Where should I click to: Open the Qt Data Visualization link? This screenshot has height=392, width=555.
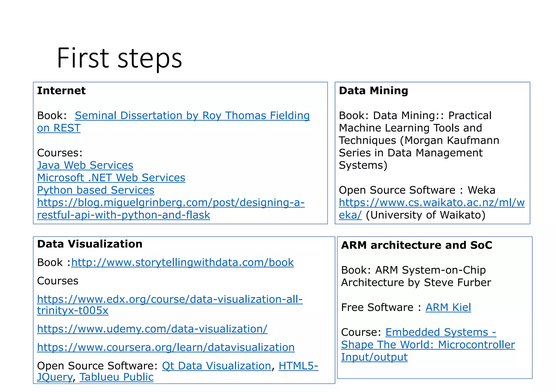217,366
